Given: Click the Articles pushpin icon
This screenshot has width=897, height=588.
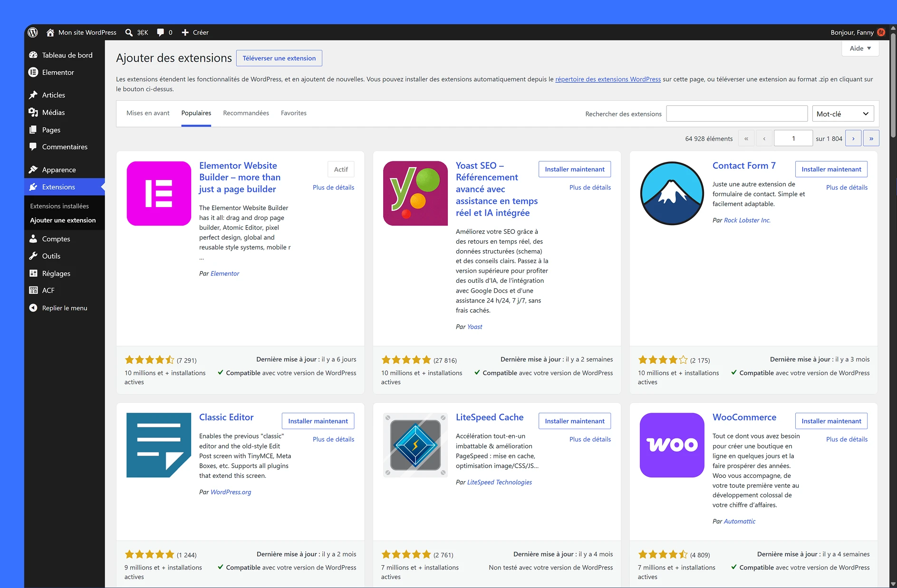Looking at the screenshot, I should point(33,95).
